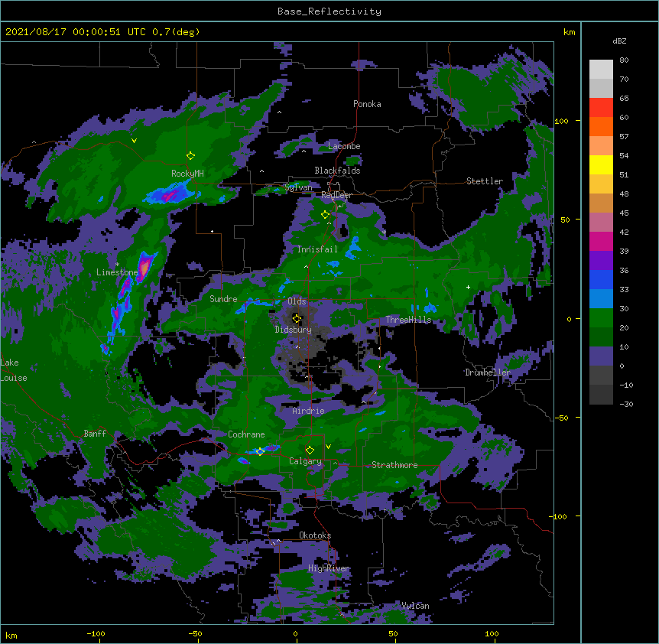Click the yellow diamond marker south of Cochrane
This screenshot has width=659, height=644.
tap(260, 452)
